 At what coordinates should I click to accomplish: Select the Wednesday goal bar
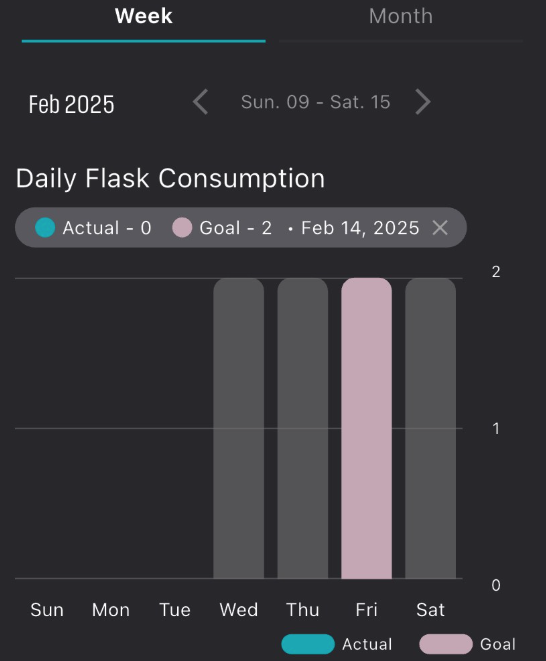pyautogui.click(x=239, y=428)
